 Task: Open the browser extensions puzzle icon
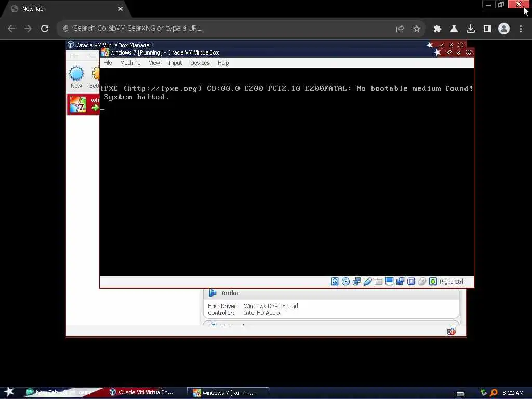click(x=437, y=29)
